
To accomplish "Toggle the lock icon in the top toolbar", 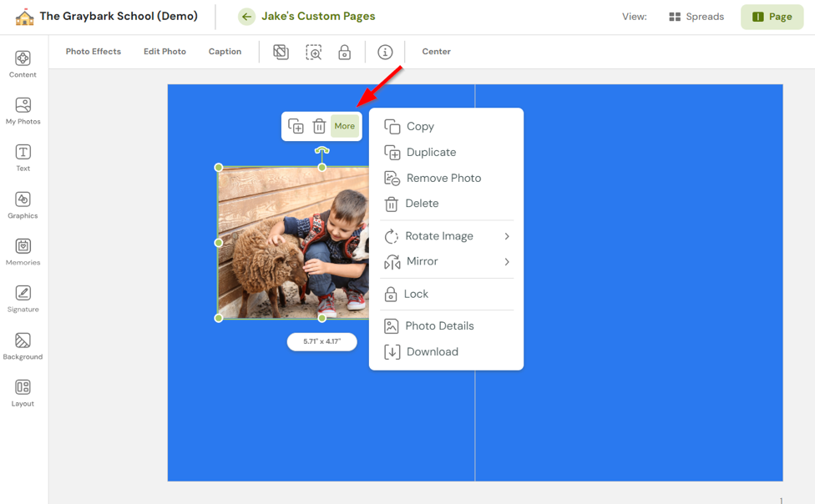I will [344, 52].
